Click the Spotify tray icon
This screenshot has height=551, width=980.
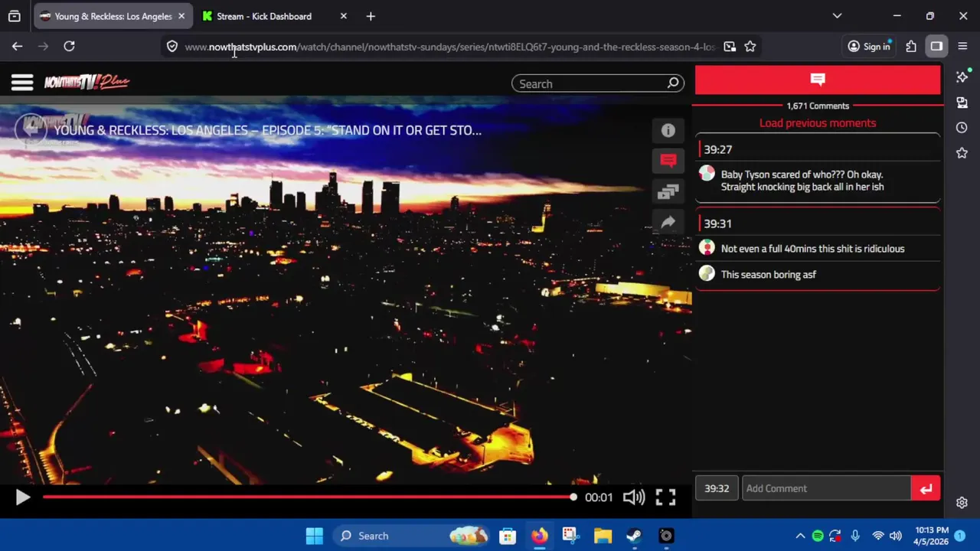click(x=818, y=536)
